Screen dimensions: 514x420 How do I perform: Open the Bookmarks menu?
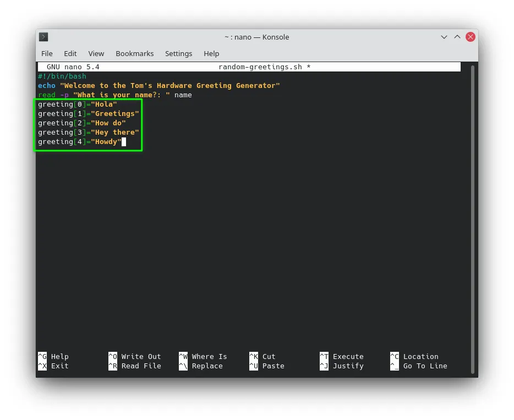[134, 53]
